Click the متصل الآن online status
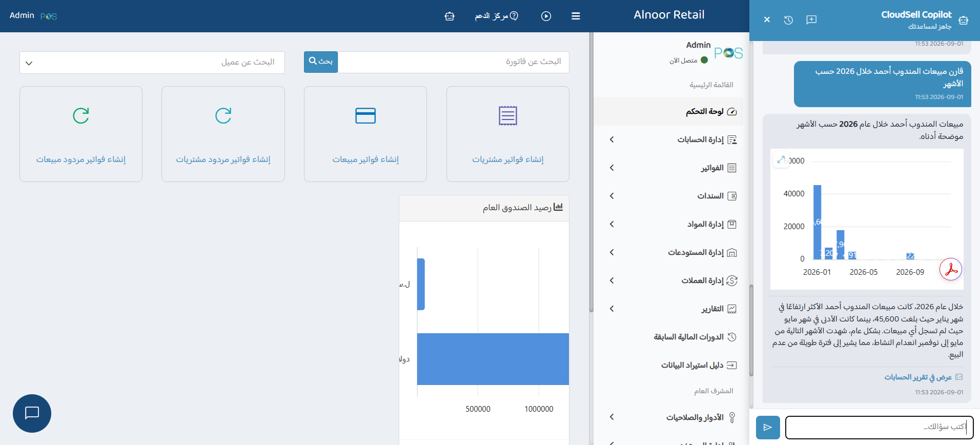This screenshot has height=445, width=980. click(688, 60)
